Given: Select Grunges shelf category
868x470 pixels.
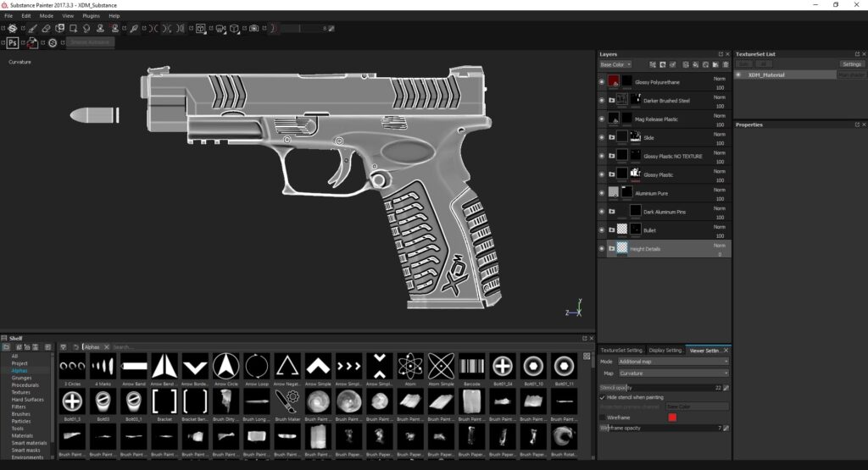Looking at the screenshot, I should click(x=21, y=378).
